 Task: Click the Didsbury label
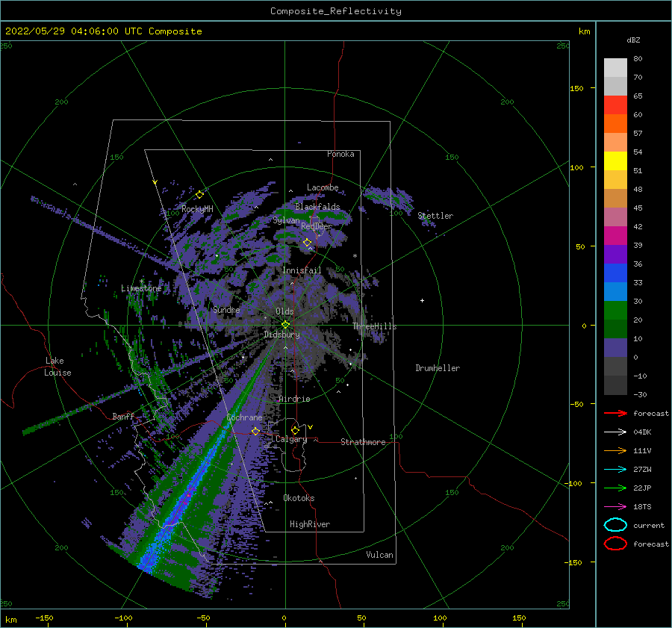(x=281, y=335)
